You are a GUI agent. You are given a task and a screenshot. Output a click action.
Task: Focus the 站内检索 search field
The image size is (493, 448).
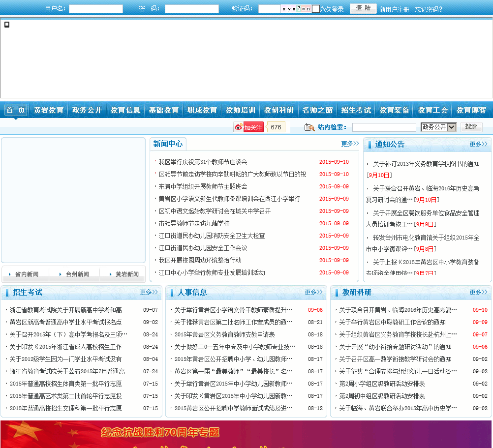click(x=384, y=127)
